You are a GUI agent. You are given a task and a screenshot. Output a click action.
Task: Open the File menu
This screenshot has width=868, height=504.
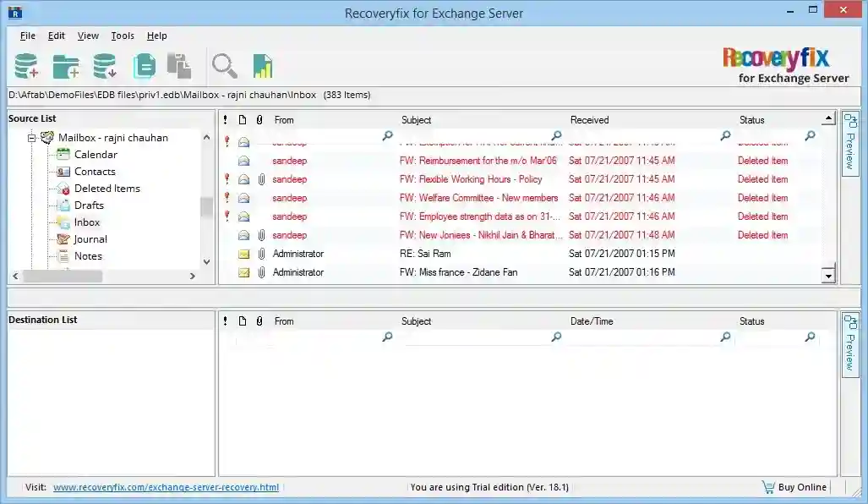28,36
